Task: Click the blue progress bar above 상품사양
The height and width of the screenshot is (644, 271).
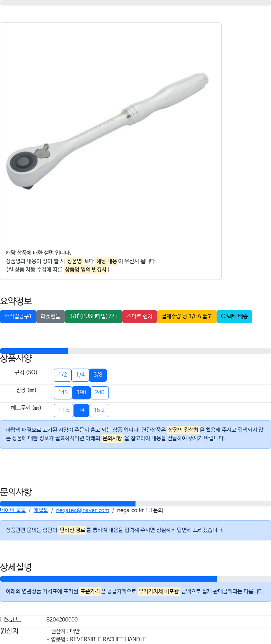Action: pos(34,351)
